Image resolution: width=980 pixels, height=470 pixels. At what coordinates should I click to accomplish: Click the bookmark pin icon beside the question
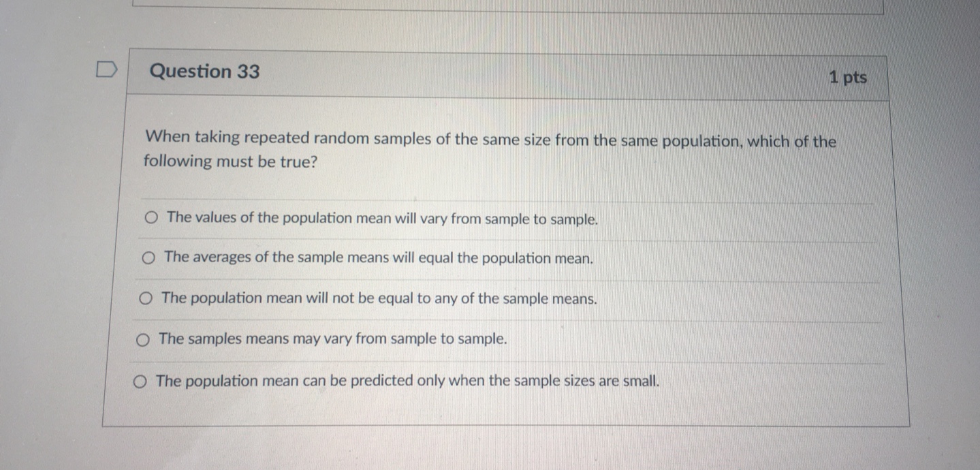106,69
